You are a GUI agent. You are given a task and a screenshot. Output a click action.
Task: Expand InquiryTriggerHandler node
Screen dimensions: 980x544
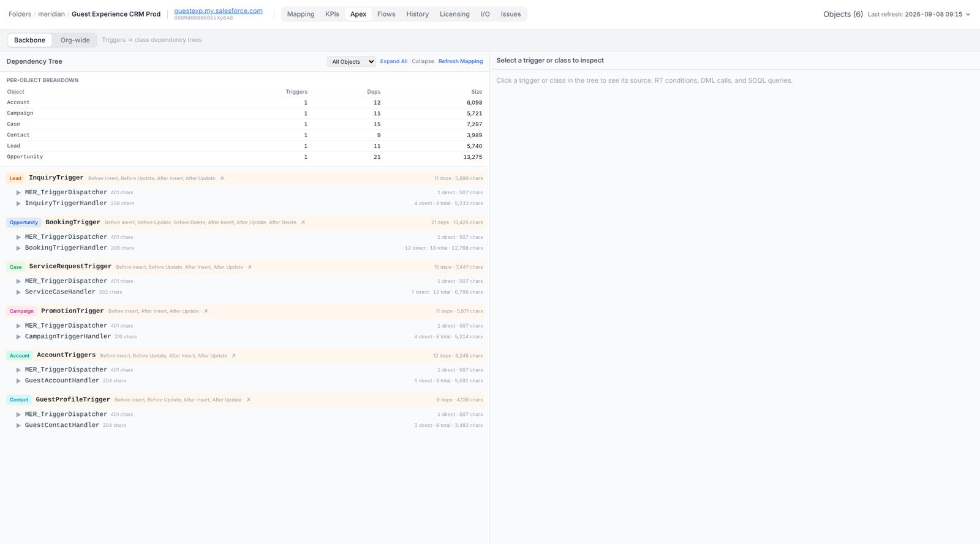(x=18, y=203)
